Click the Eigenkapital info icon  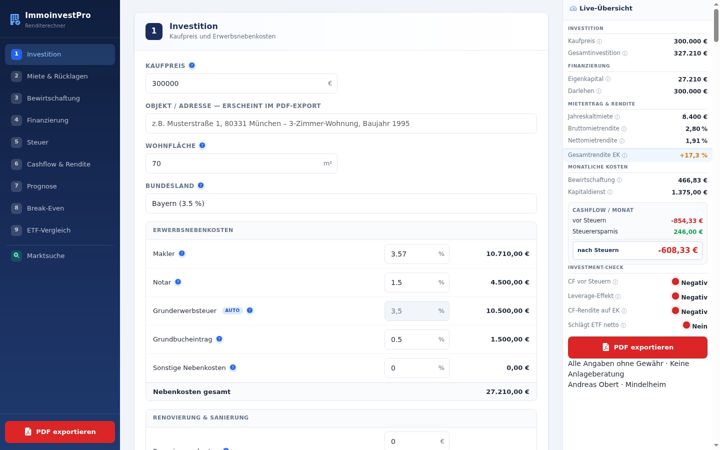(x=608, y=79)
